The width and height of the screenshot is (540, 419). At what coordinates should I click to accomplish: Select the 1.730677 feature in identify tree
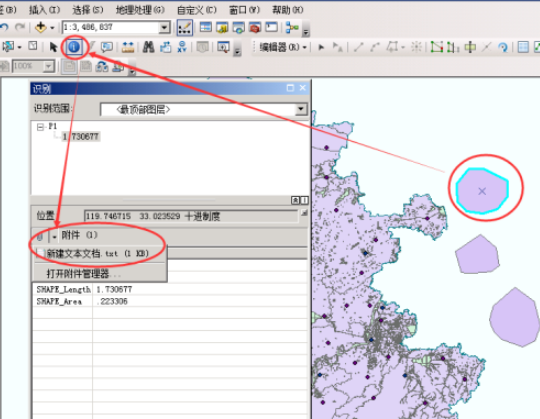click(81, 137)
